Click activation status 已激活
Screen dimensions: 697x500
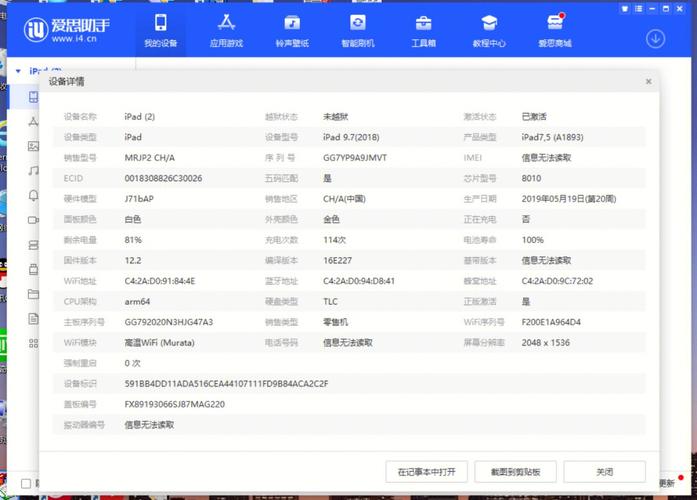(534, 117)
